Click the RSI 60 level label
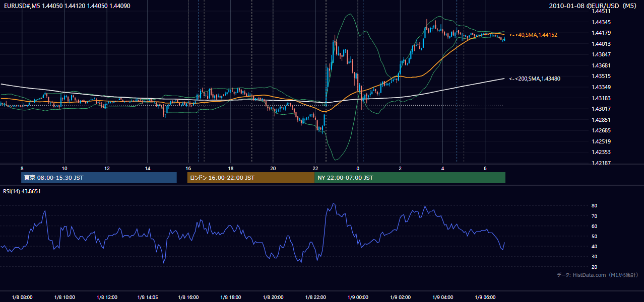Image resolution: width=644 pixels, height=302 pixels. coord(594,226)
